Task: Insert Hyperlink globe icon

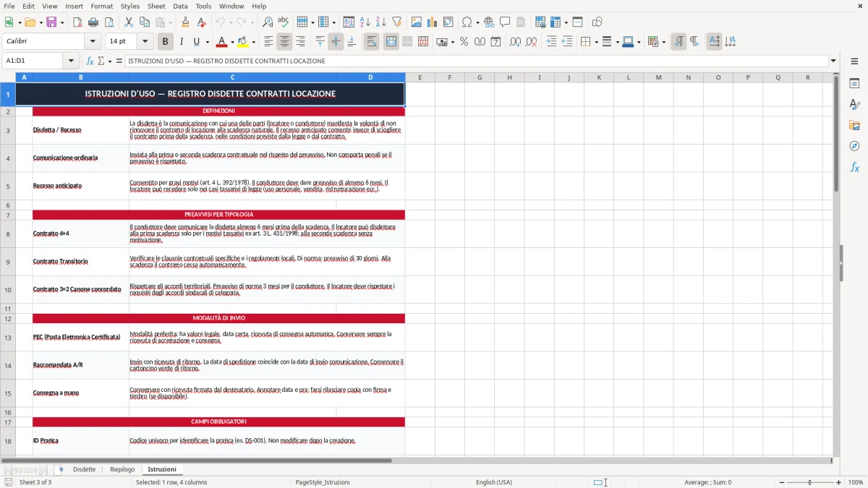Action: pyautogui.click(x=489, y=22)
